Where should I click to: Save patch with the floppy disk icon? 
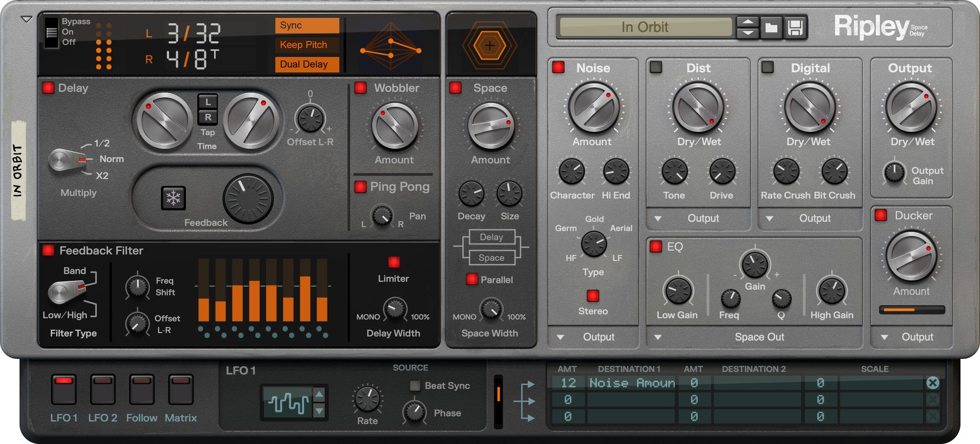[x=795, y=27]
